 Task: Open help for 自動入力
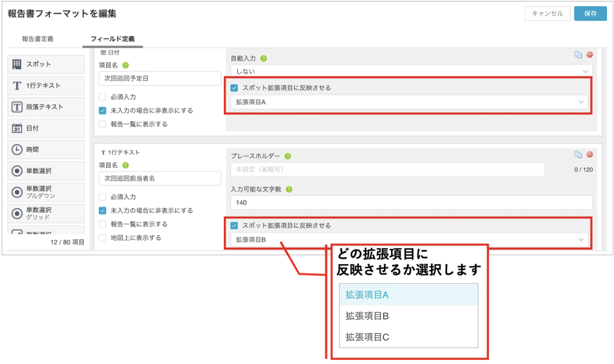(x=263, y=58)
